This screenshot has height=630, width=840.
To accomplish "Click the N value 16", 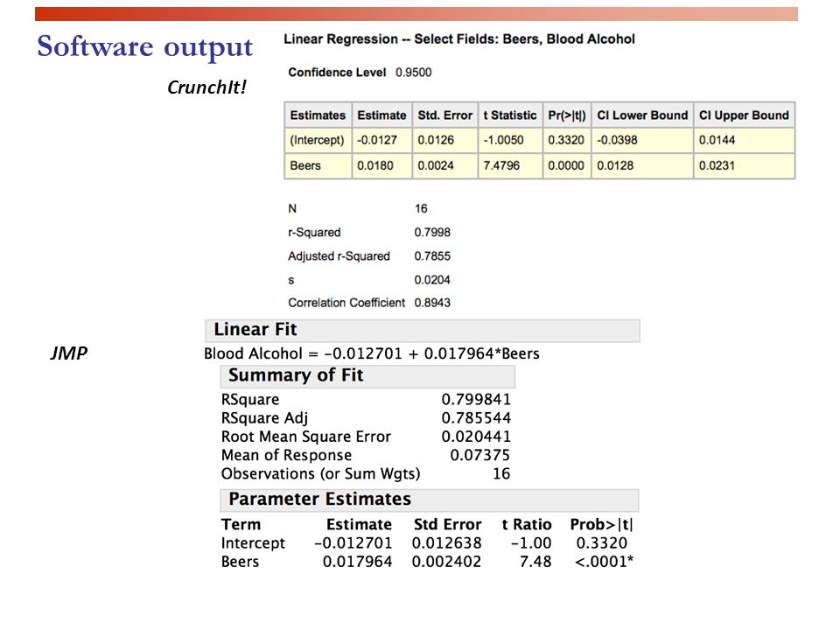I will pyautogui.click(x=421, y=208).
